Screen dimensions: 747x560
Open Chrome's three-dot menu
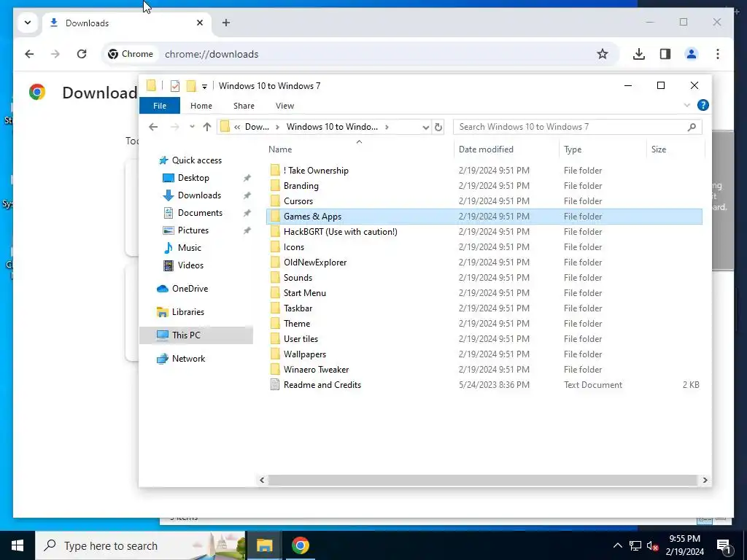click(718, 54)
